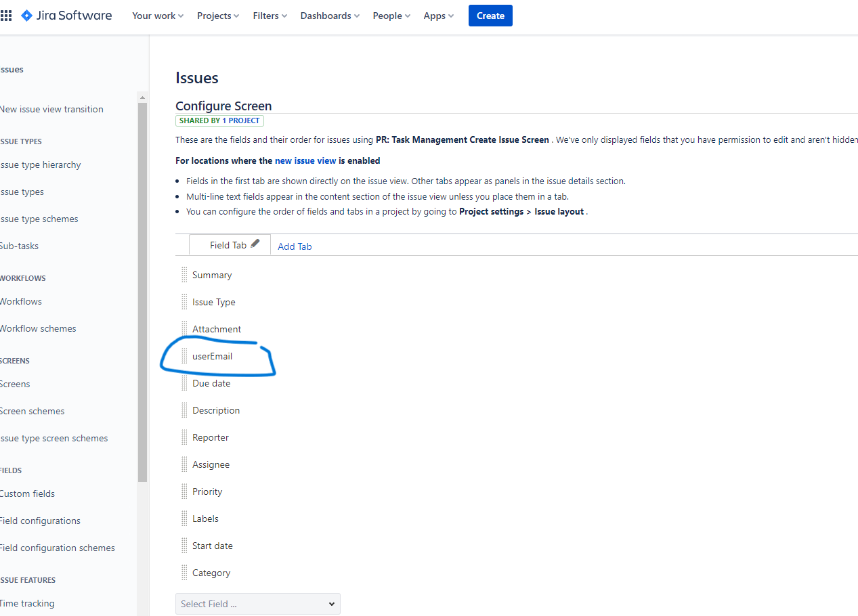Grab the drag handle beside userEmail
This screenshot has width=858, height=616.
(184, 355)
